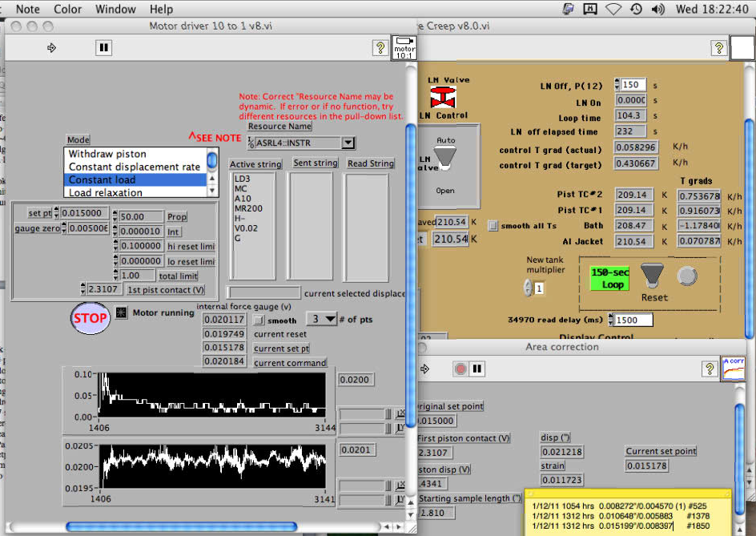Image resolution: width=756 pixels, height=536 pixels.
Task: Open context help in Motor driver toolbar
Action: (380, 48)
